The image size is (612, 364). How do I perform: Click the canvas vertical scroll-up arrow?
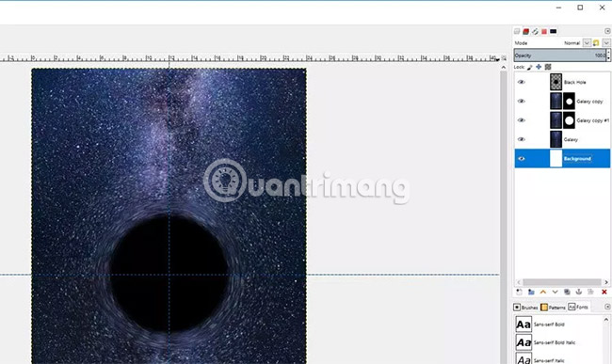click(504, 68)
